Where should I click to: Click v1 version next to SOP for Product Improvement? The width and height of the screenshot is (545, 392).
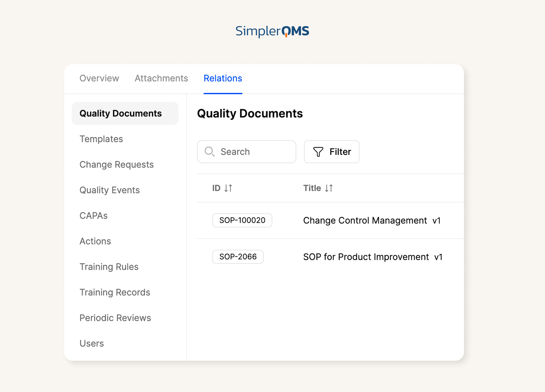438,257
